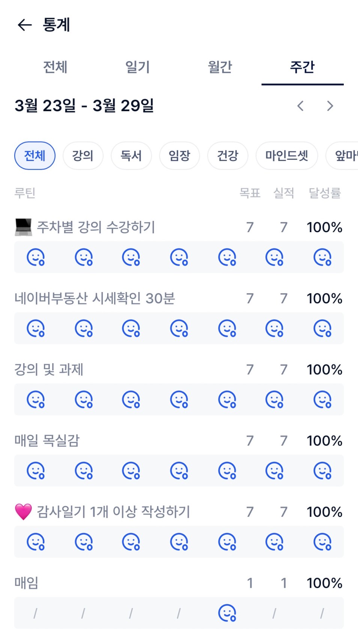Tap the back arrow next to 통계
The image size is (358, 644).
click(x=25, y=25)
